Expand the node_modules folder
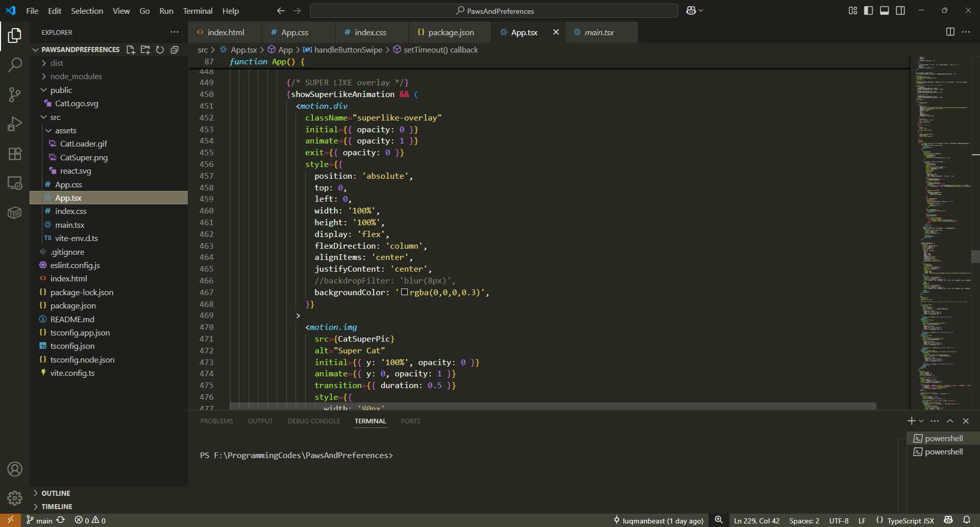Viewport: 980px width, 527px height. point(76,77)
